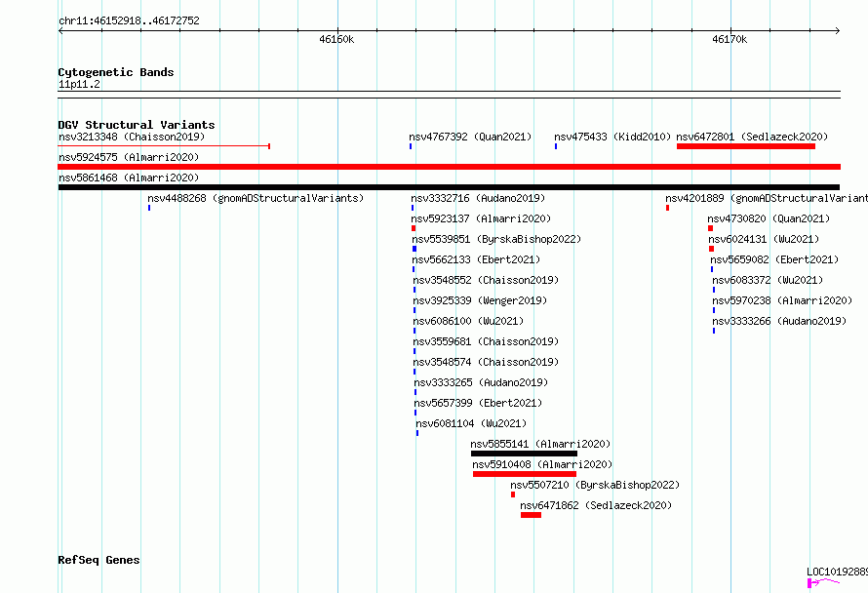Click the DGV Structural Variants track title

137,125
